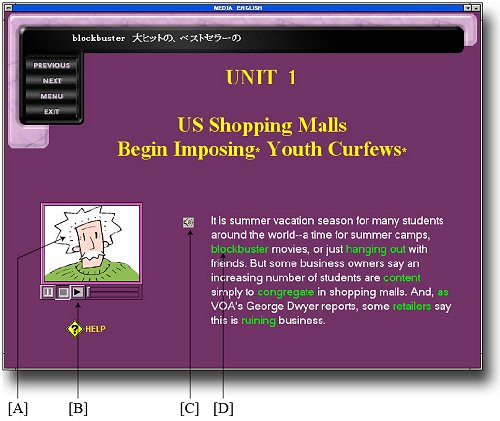Click the green word 'retailers'
This screenshot has width=500, height=421.
[x=412, y=306]
